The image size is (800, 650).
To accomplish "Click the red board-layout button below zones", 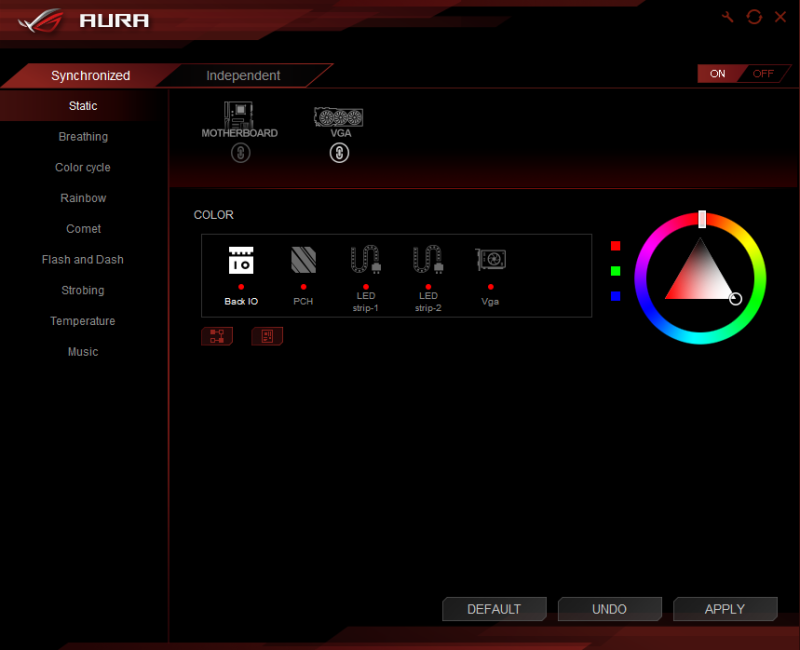I will click(x=267, y=336).
